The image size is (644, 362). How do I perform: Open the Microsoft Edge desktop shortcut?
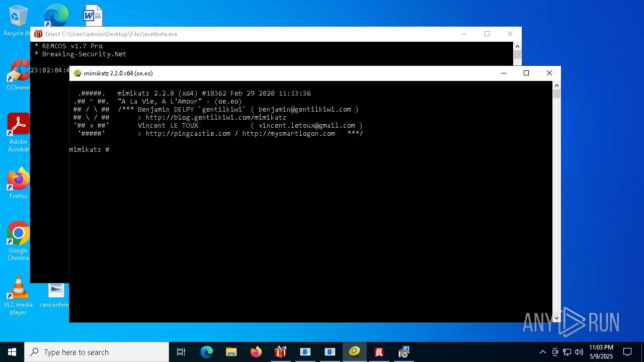coord(56,15)
